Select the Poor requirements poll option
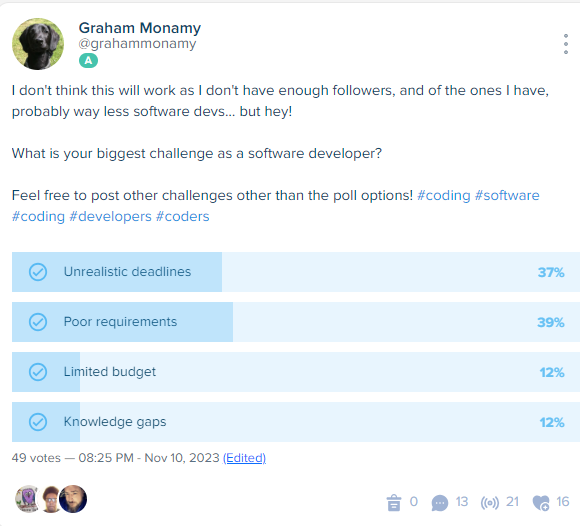 click(x=296, y=322)
